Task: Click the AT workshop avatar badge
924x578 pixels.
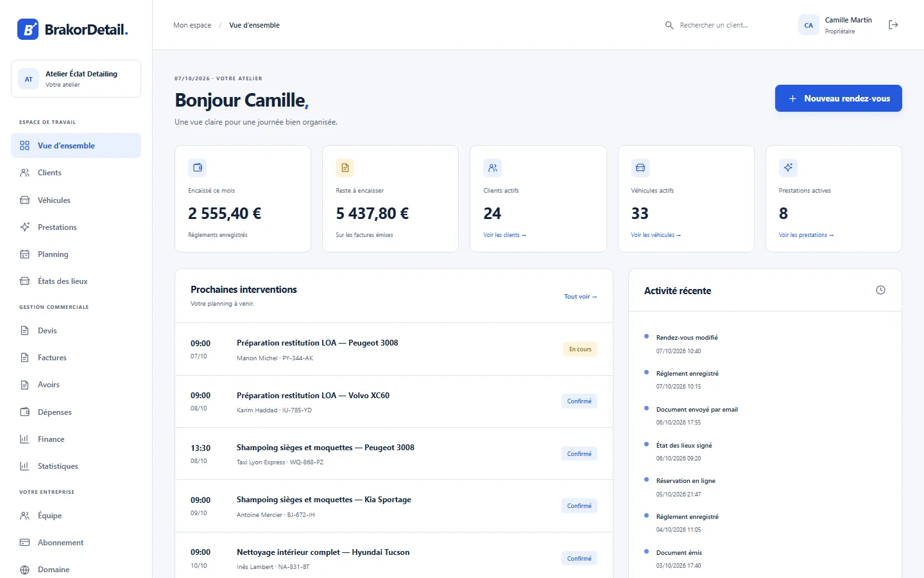Action: coord(28,79)
